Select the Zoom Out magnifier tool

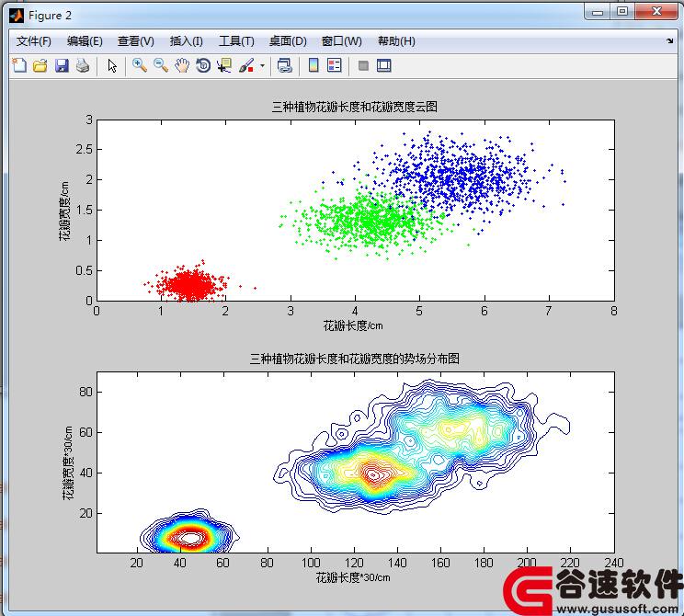click(161, 65)
